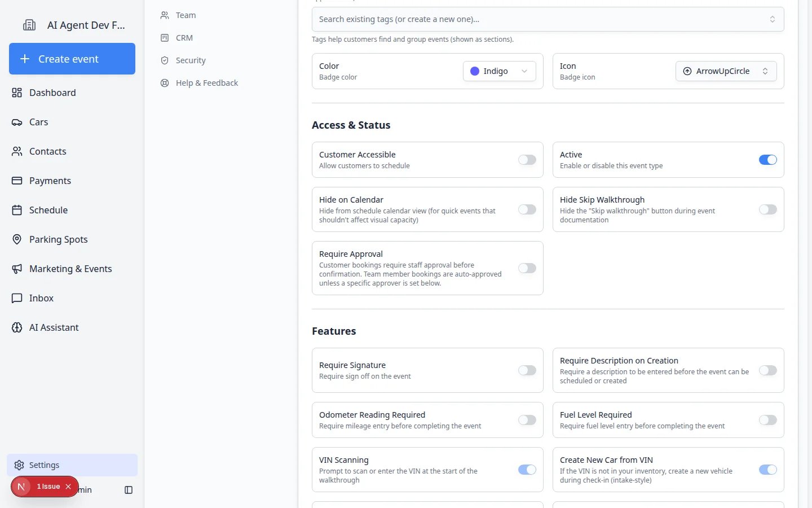Enable the Require Approval toggle
The width and height of the screenshot is (812, 508).
pyautogui.click(x=527, y=268)
